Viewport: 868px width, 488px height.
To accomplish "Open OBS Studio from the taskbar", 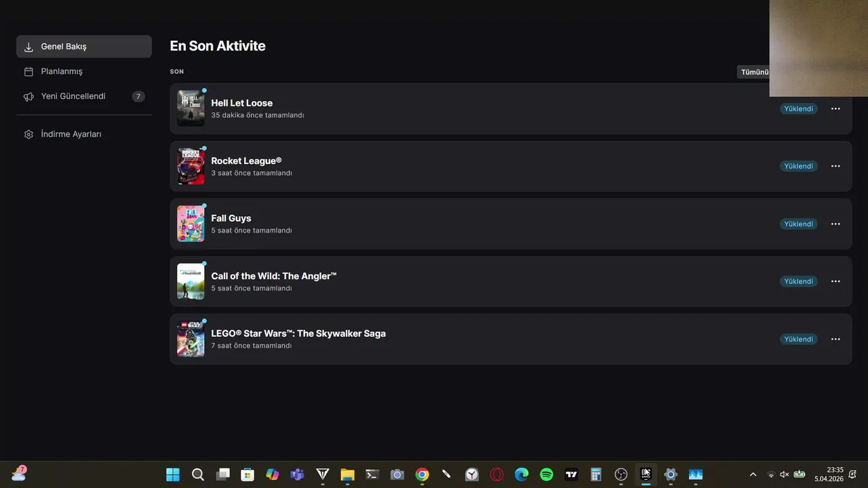I will click(x=621, y=474).
